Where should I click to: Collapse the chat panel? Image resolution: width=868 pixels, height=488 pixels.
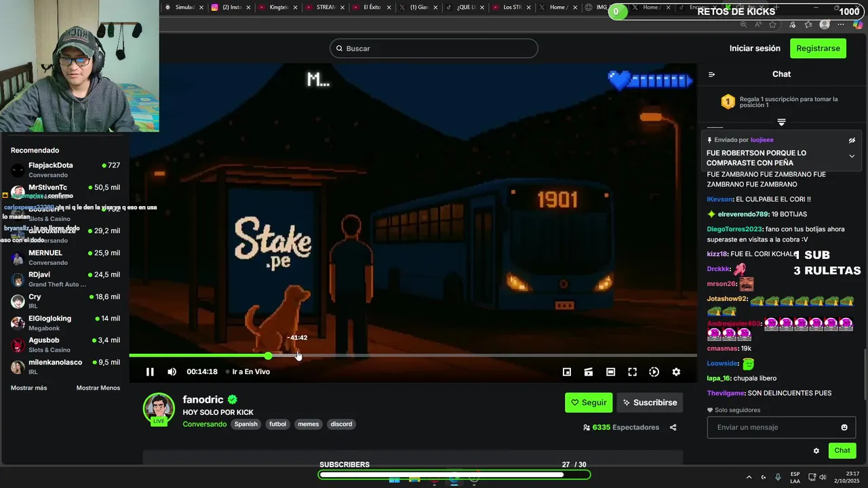point(711,75)
